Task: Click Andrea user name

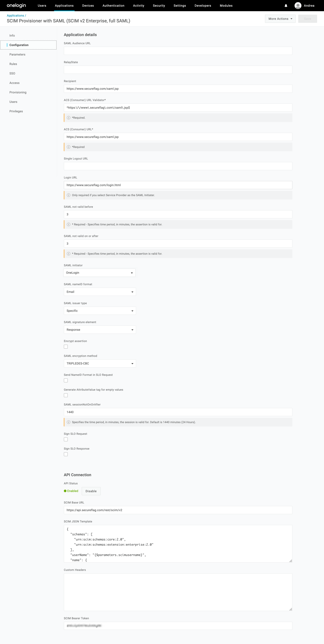Action: [x=309, y=5]
